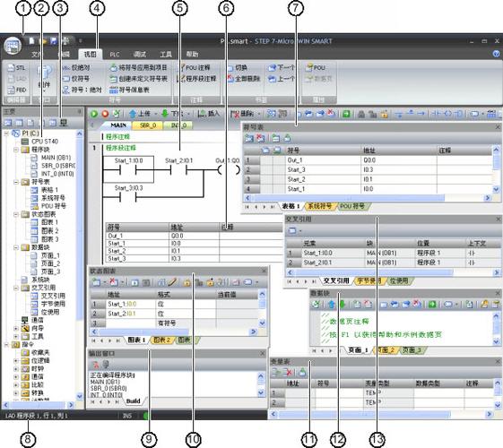The height and width of the screenshot is (448, 503).
Task: Switch to 字节使用 tab in cross reference
Action: click(x=369, y=281)
